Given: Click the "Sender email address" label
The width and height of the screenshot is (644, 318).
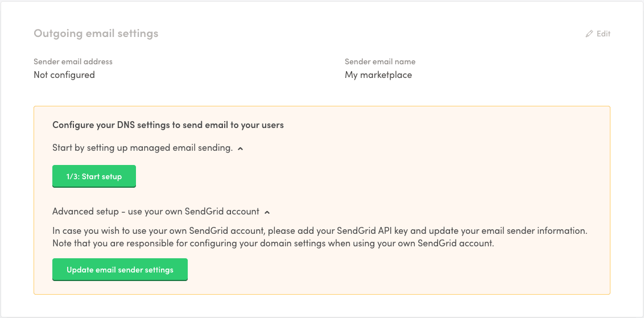Looking at the screenshot, I should (x=73, y=61).
